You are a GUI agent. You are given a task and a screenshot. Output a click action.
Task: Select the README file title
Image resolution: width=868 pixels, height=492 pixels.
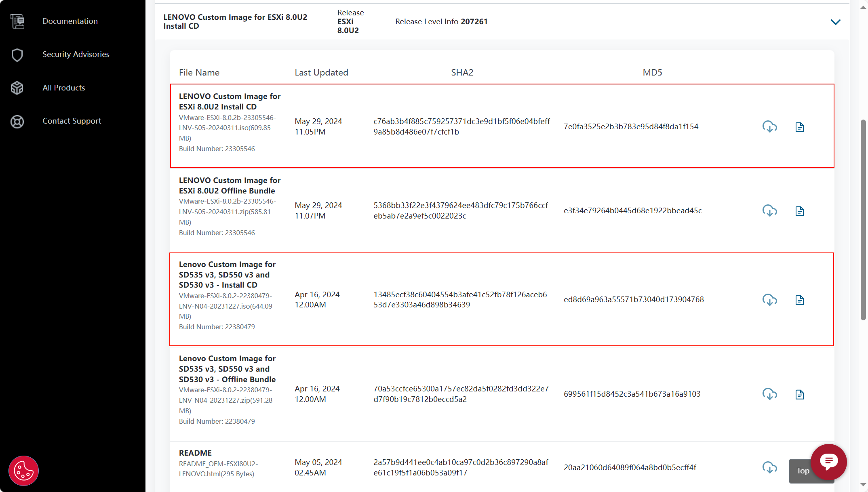[195, 453]
